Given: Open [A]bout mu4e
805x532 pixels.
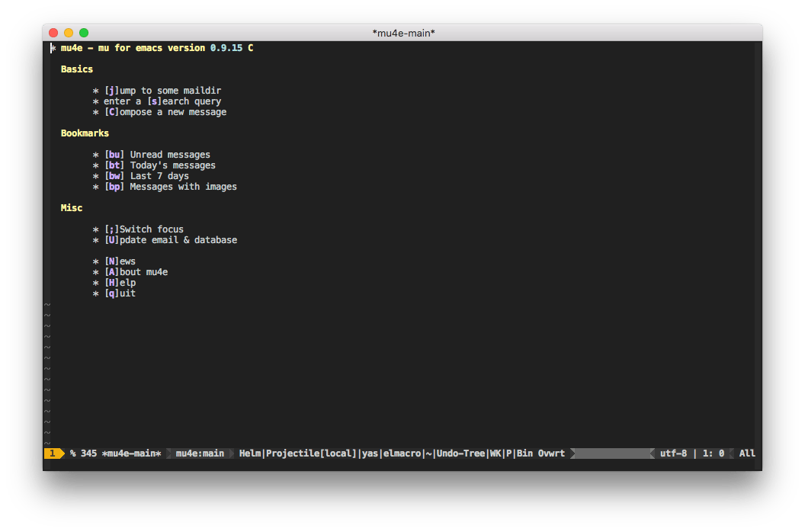Looking at the screenshot, I should pos(136,272).
